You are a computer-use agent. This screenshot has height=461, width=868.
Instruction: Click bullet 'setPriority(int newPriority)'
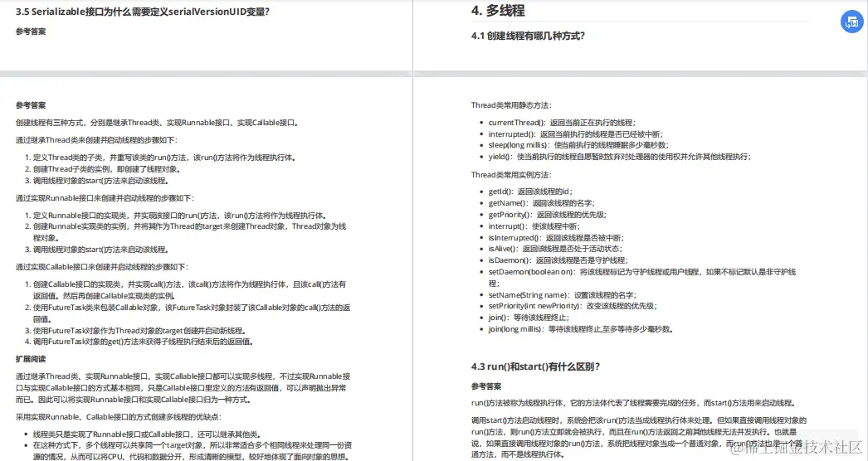pyautogui.click(x=573, y=306)
